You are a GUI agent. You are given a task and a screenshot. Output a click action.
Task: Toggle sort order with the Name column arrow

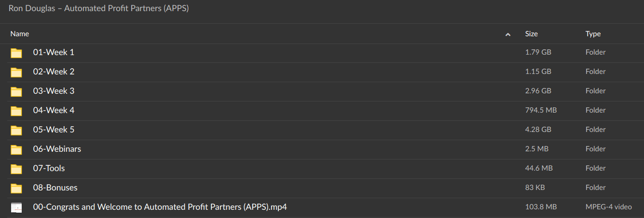click(507, 34)
